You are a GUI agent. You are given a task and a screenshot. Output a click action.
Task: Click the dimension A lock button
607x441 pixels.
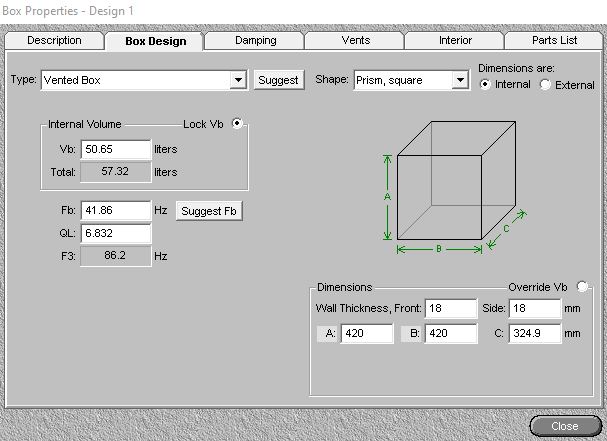click(327, 333)
